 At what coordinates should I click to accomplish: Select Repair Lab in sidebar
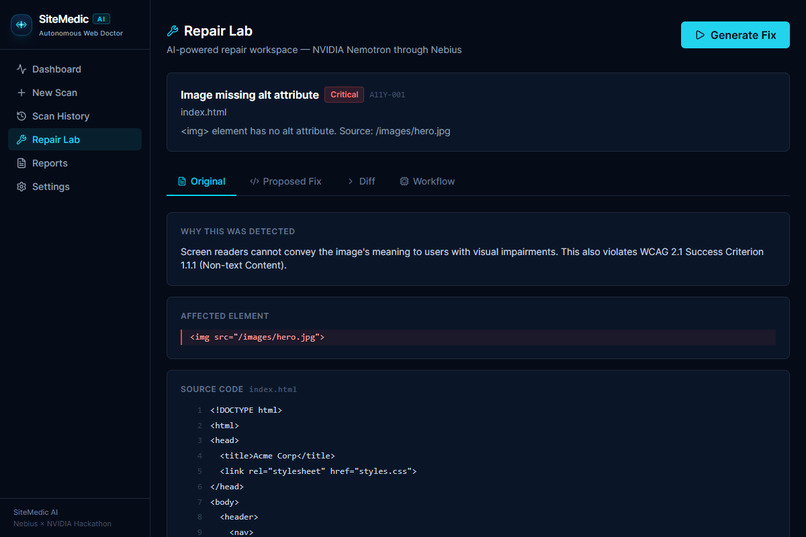75,140
